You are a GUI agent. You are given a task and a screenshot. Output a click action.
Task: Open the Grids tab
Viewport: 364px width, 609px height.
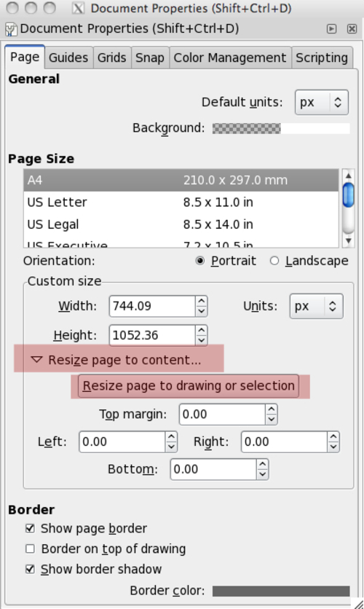point(112,58)
